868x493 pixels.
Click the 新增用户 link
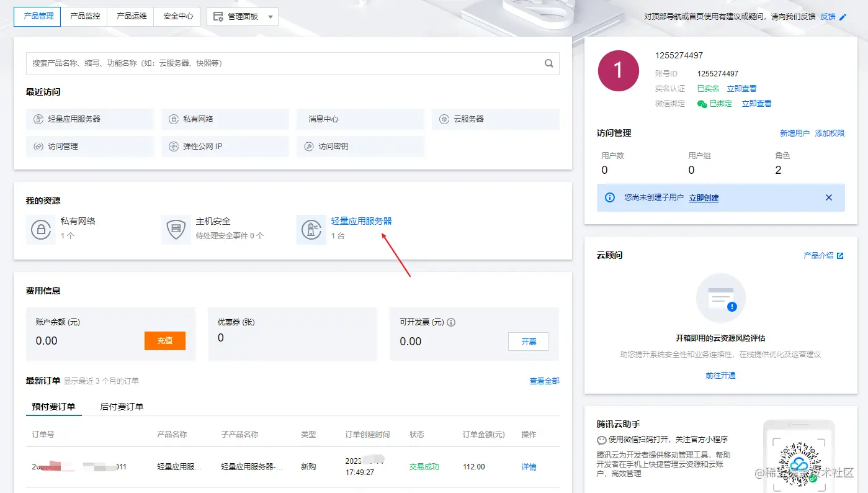795,133
